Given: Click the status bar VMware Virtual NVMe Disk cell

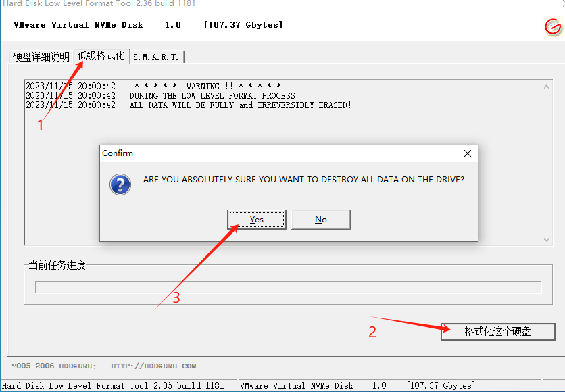Looking at the screenshot, I should (297, 386).
